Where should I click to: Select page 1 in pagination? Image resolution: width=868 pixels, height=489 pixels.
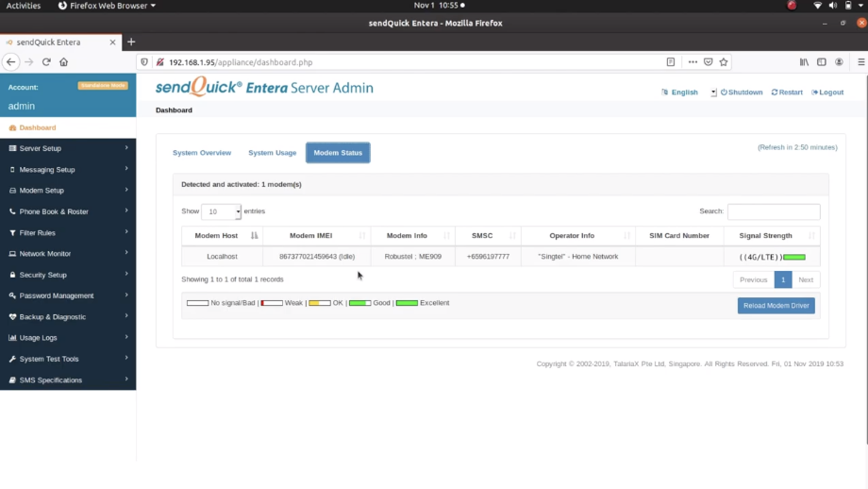coord(783,279)
